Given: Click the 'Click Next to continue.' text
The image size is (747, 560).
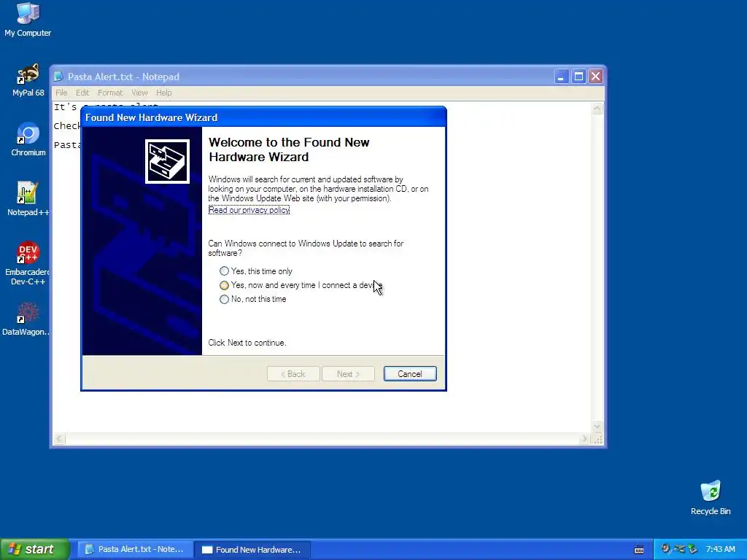Looking at the screenshot, I should tap(247, 343).
